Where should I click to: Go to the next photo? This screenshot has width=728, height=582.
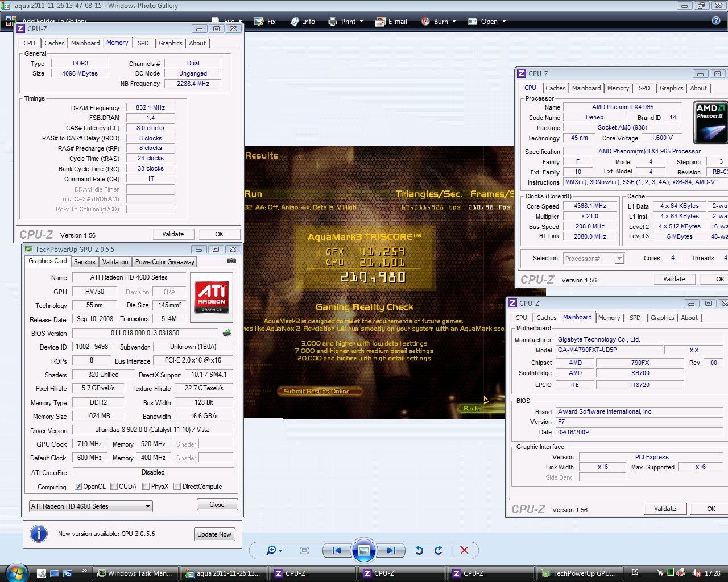[391, 550]
